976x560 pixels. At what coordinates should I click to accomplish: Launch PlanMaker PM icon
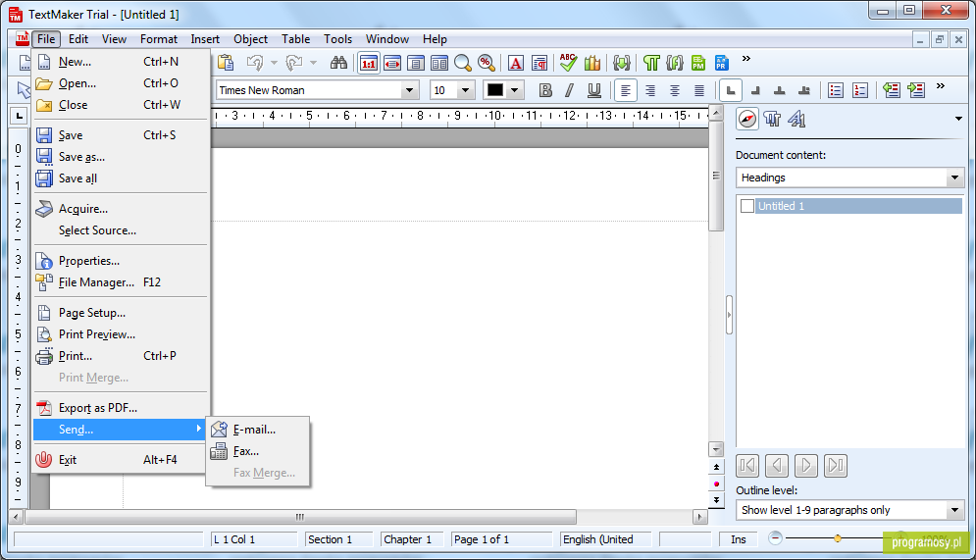(x=698, y=63)
